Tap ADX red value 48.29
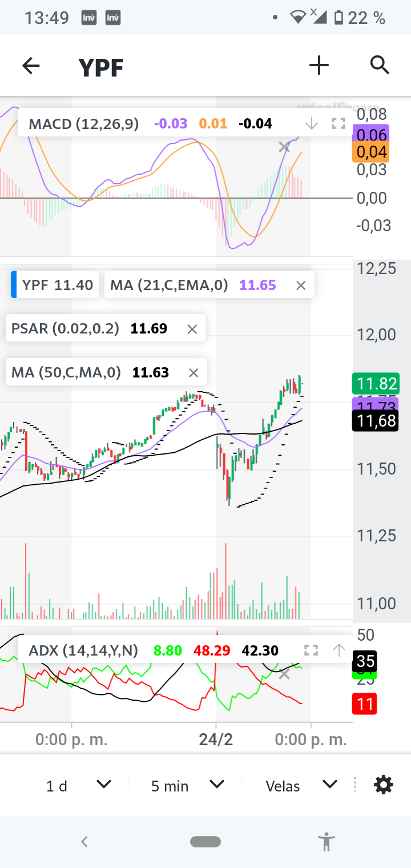The image size is (411, 868). [212, 650]
